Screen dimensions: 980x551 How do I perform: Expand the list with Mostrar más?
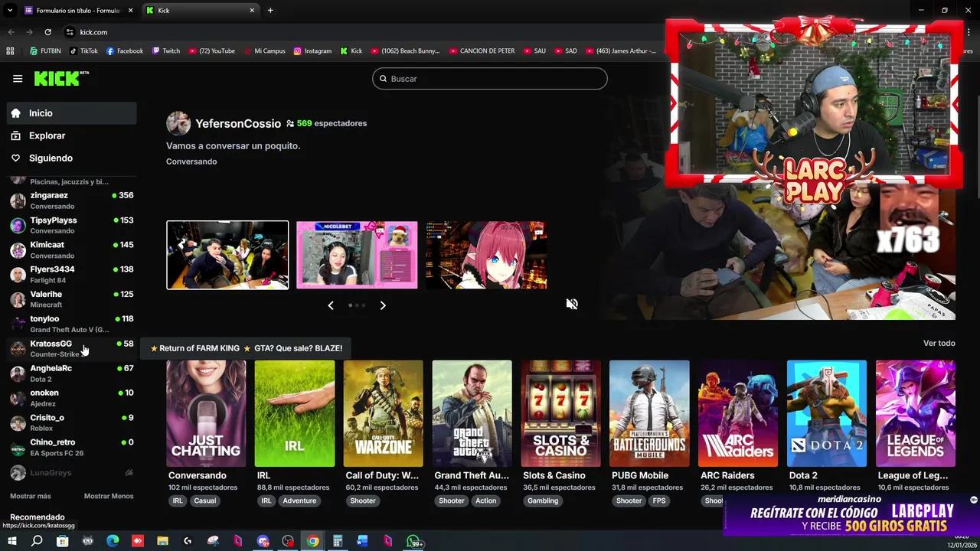(x=31, y=496)
